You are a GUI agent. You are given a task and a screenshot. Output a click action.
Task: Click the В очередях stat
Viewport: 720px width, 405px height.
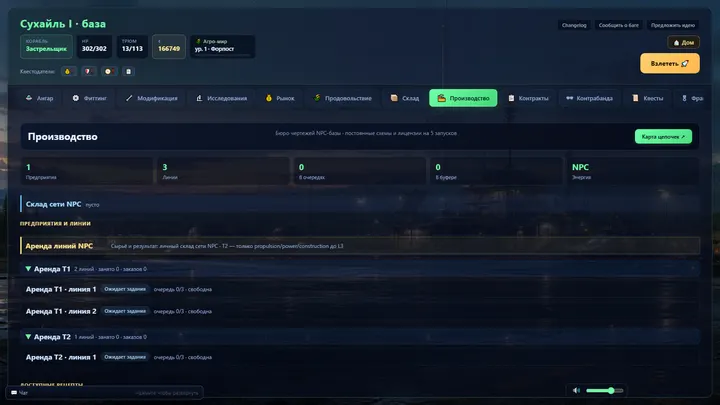click(x=360, y=171)
